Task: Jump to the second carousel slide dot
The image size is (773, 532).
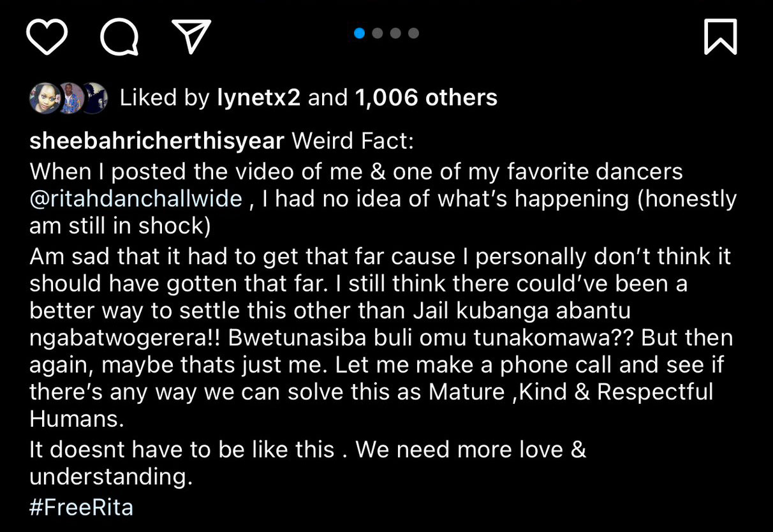Action: tap(378, 33)
